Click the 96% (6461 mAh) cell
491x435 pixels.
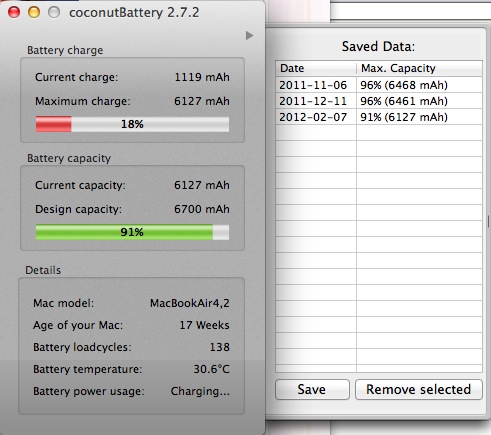(419, 101)
